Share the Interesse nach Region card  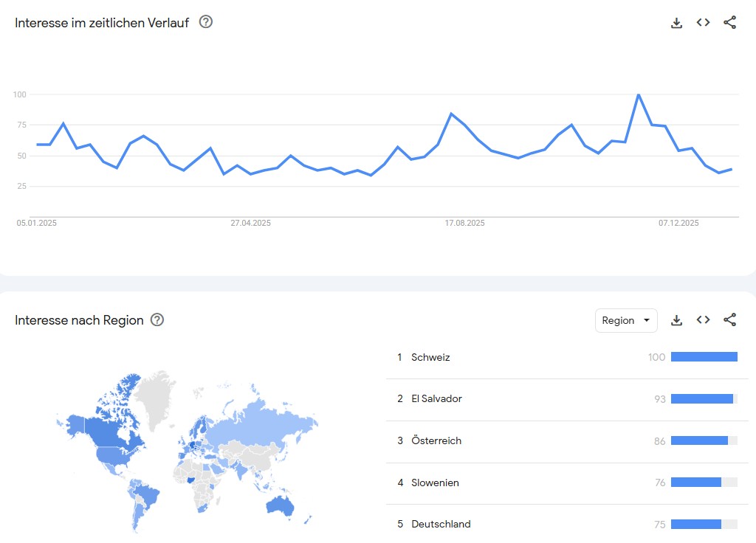point(729,320)
